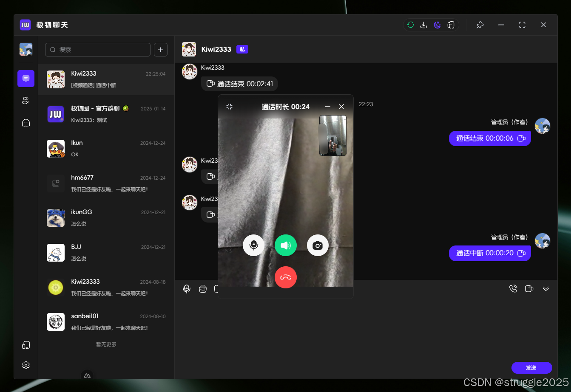Open the hm6677 conversation
The image size is (571, 392).
point(106,183)
